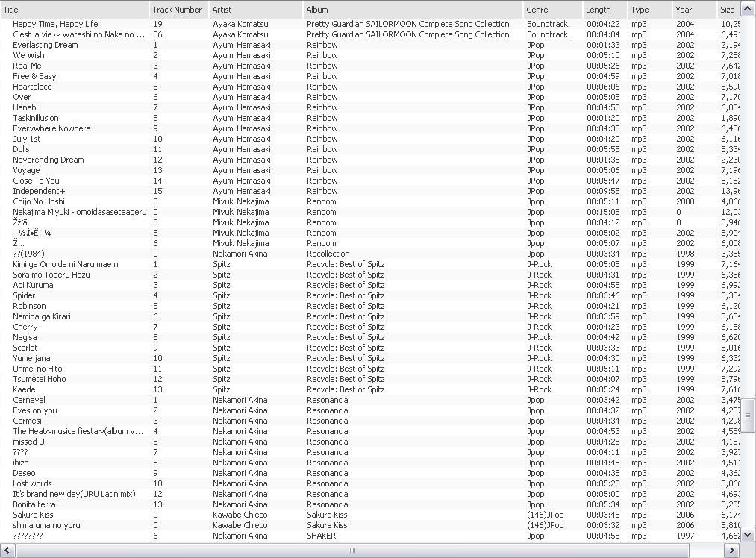756x558 pixels.
Task: Select the track 'Spider'
Action: coord(24,295)
